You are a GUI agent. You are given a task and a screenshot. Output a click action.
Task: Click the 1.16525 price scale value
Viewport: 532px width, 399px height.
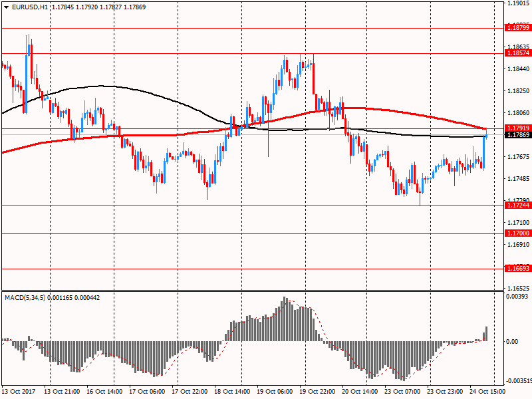pos(519,289)
